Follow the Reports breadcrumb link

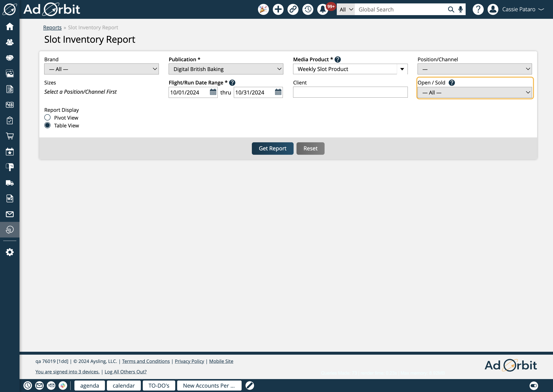pos(52,27)
